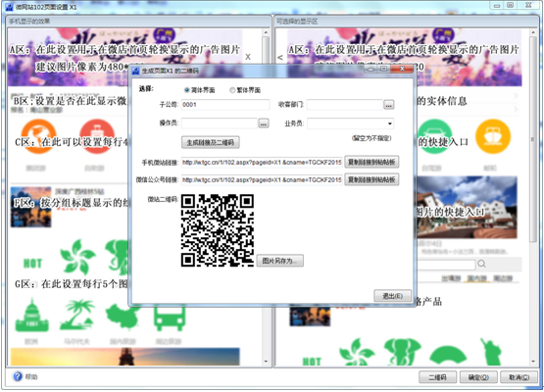Switch to the 国内游 tab in right panel
The width and height of the screenshot is (544, 392).
click(476, 278)
